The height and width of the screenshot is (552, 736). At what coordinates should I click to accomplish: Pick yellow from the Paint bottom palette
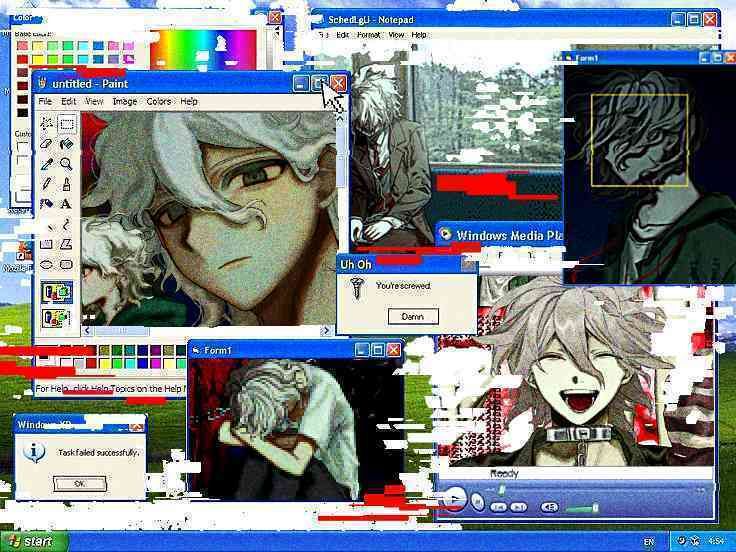pos(105,363)
